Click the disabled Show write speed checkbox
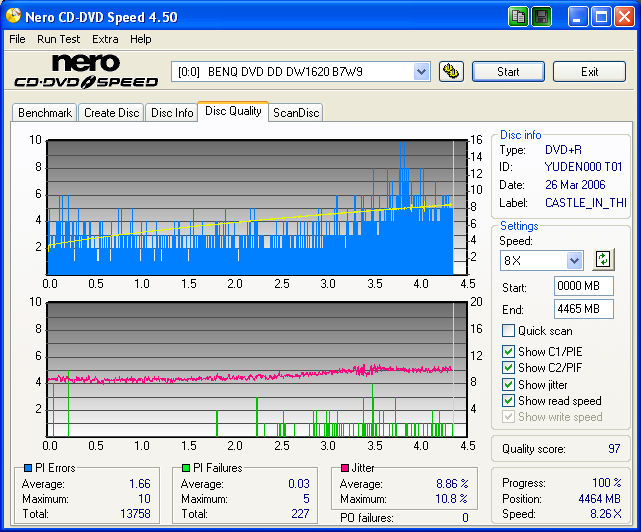Screen dimensions: 641x532 (x=508, y=417)
